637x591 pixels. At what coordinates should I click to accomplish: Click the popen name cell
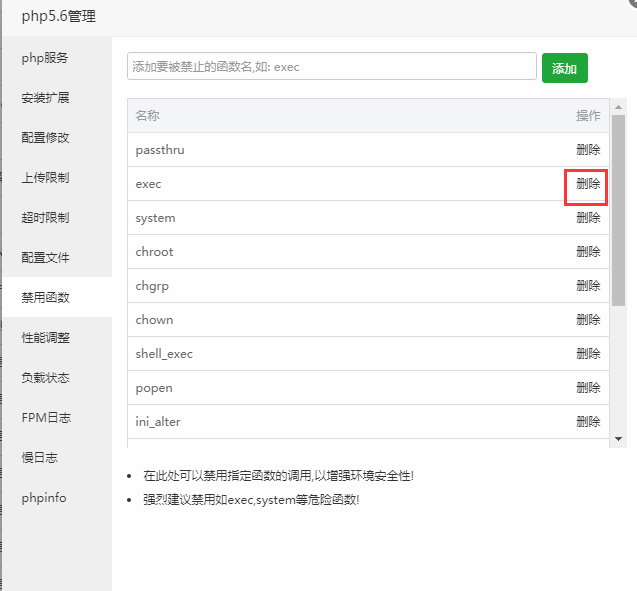click(154, 389)
